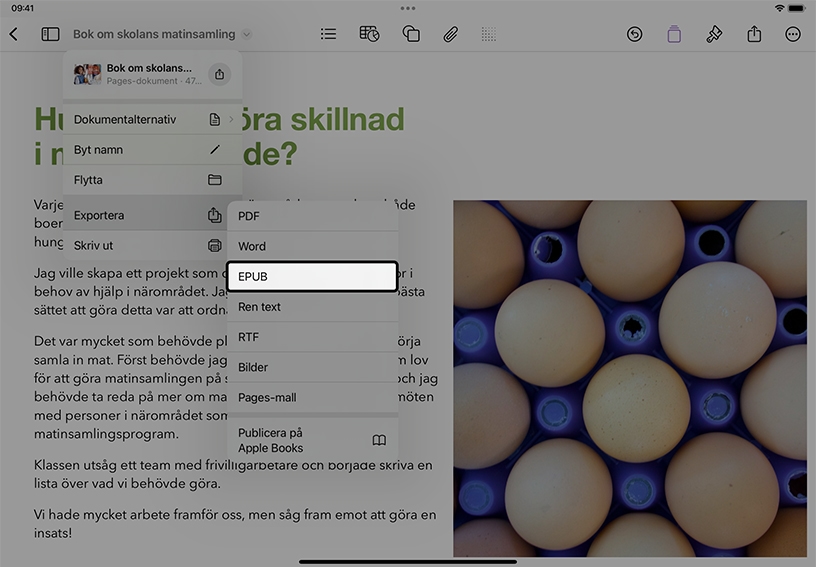Click paragraph starting "Vi hade mycket arbete"
Screen dimensions: 816x567
[235, 524]
